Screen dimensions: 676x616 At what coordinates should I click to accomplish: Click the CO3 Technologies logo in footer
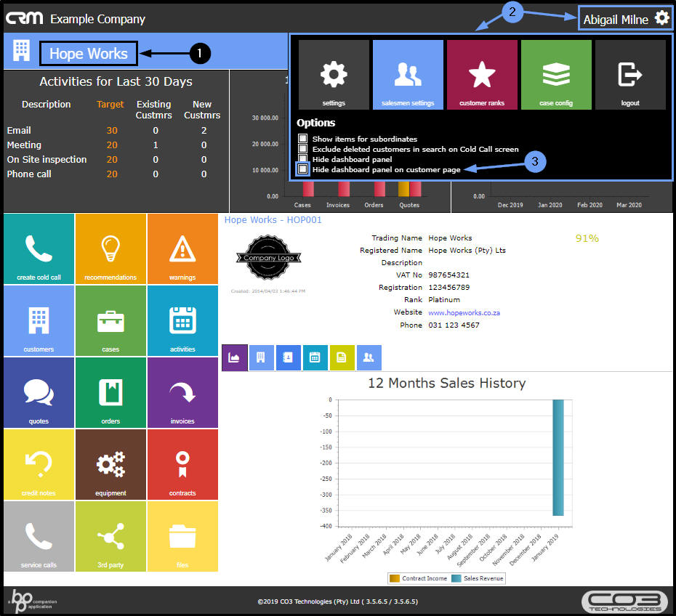624,601
